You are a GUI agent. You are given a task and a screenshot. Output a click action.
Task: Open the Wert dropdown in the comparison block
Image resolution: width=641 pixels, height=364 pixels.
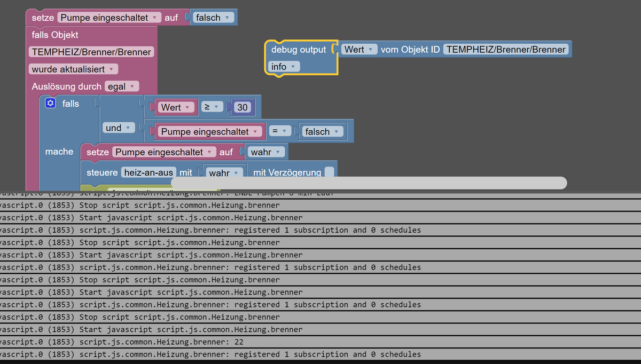(176, 107)
